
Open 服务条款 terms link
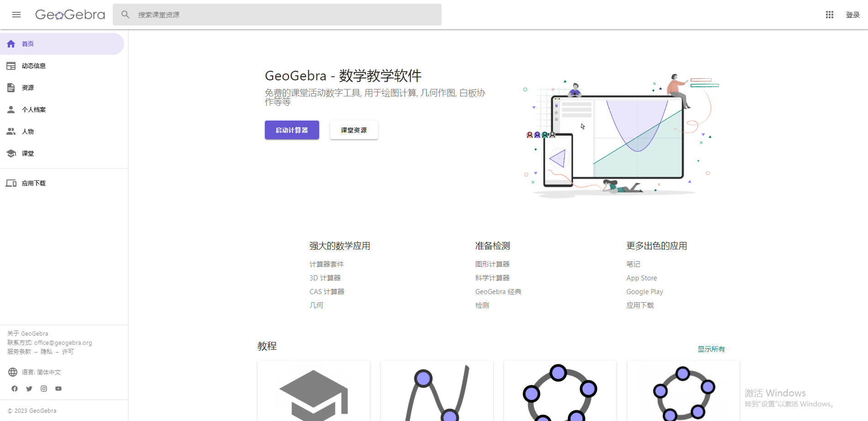[19, 352]
